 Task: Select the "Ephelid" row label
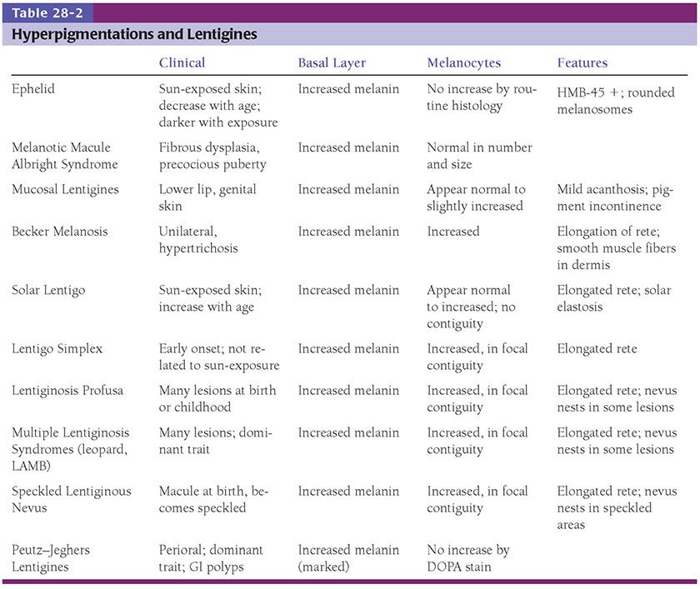(34, 89)
